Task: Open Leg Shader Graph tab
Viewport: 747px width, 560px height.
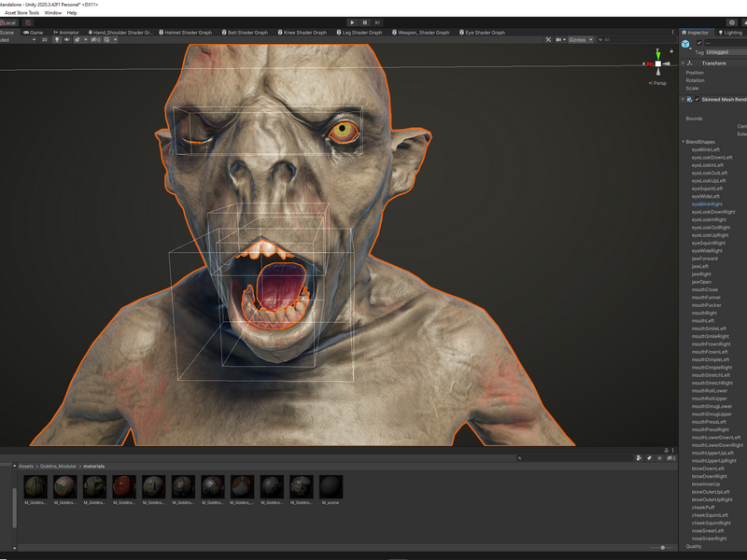Action: pyautogui.click(x=359, y=33)
